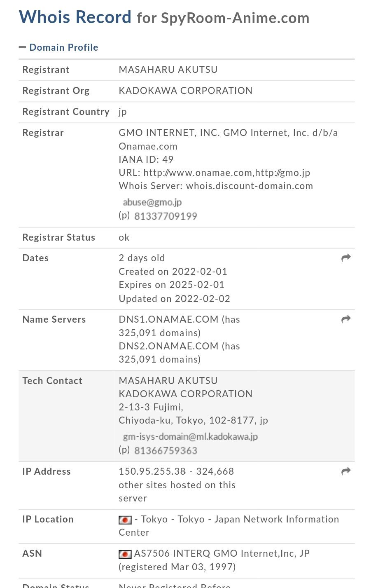Click share arrow in IP Address row
This screenshot has height=588, width=371.
(x=346, y=471)
